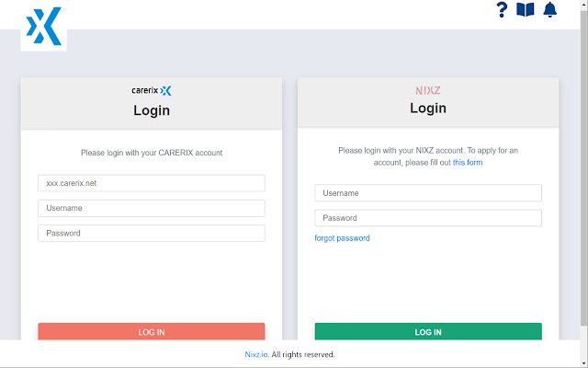Screen dimensions: 588x368
Task: Open the 'this form' account application link
Action: tap(468, 163)
